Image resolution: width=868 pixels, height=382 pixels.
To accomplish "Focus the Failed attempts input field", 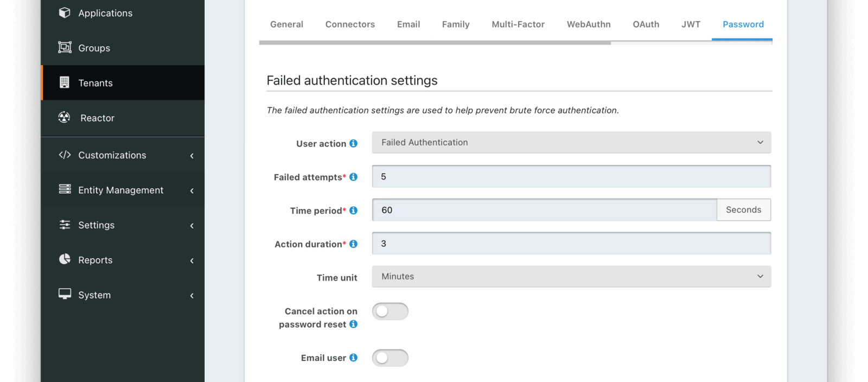I will coord(571,176).
